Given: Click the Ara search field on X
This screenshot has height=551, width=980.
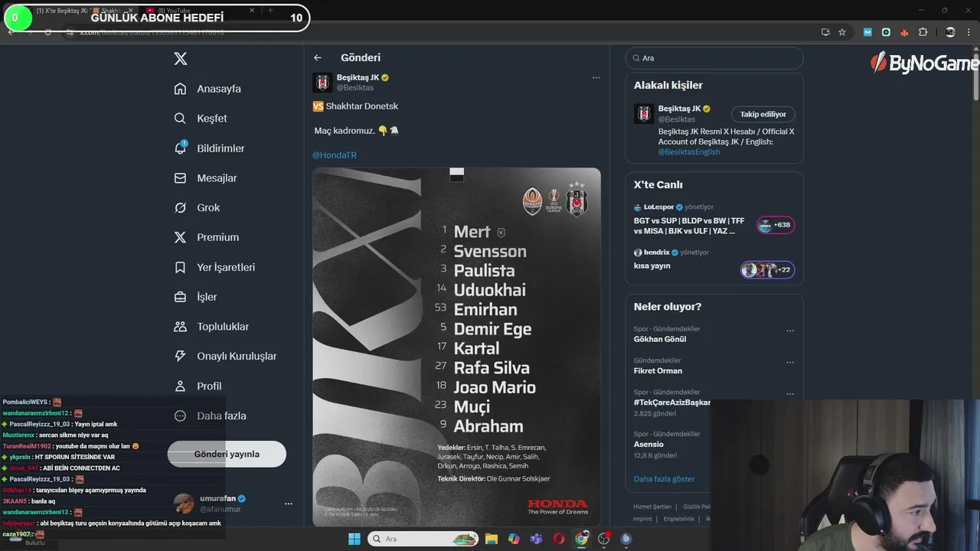Looking at the screenshot, I should coord(714,58).
